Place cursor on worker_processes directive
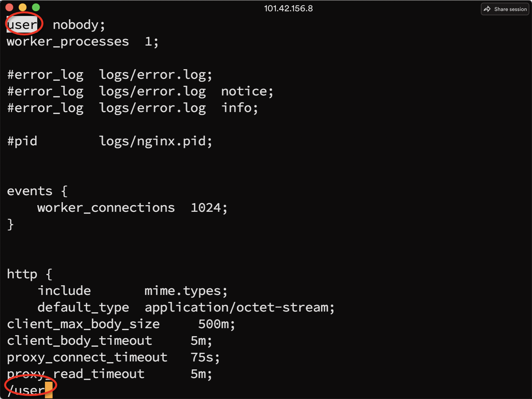Image resolution: width=532 pixels, height=399 pixels. pos(68,42)
